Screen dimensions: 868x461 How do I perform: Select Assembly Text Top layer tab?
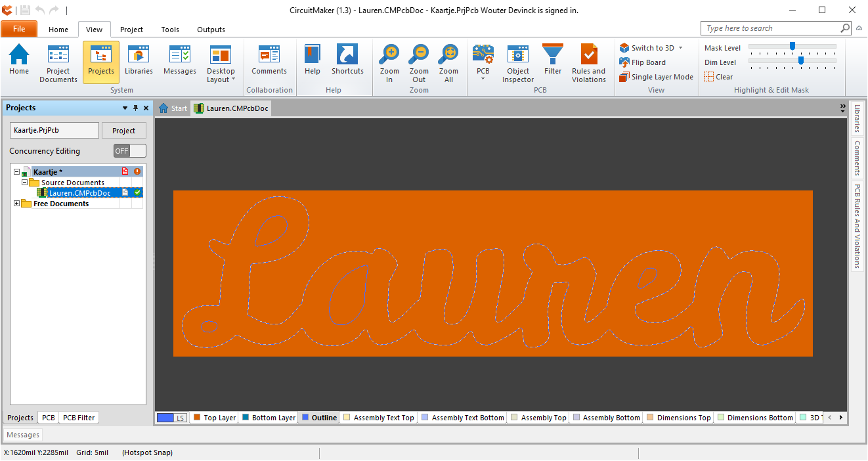coord(378,418)
